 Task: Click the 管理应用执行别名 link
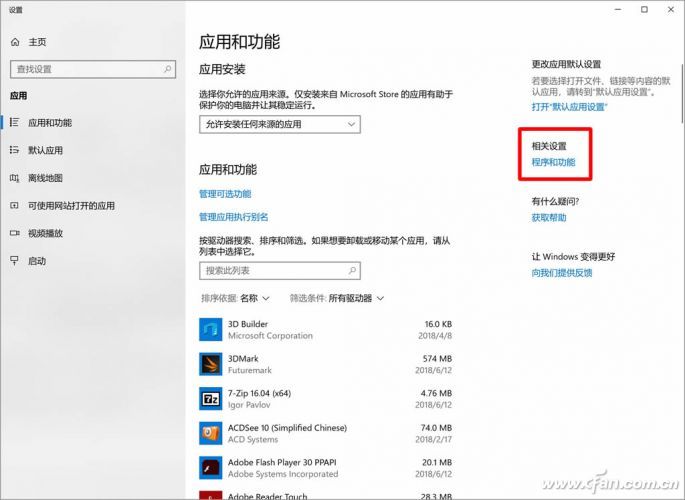234,217
